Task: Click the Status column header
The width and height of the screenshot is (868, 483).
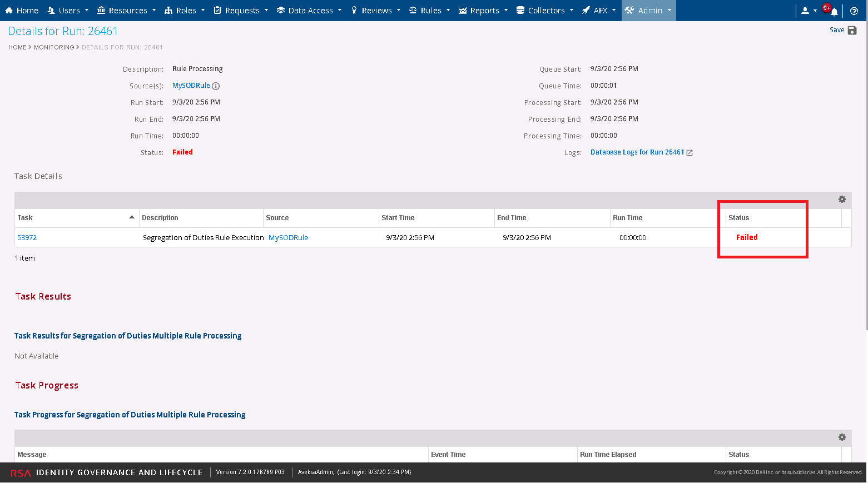Action: (738, 218)
